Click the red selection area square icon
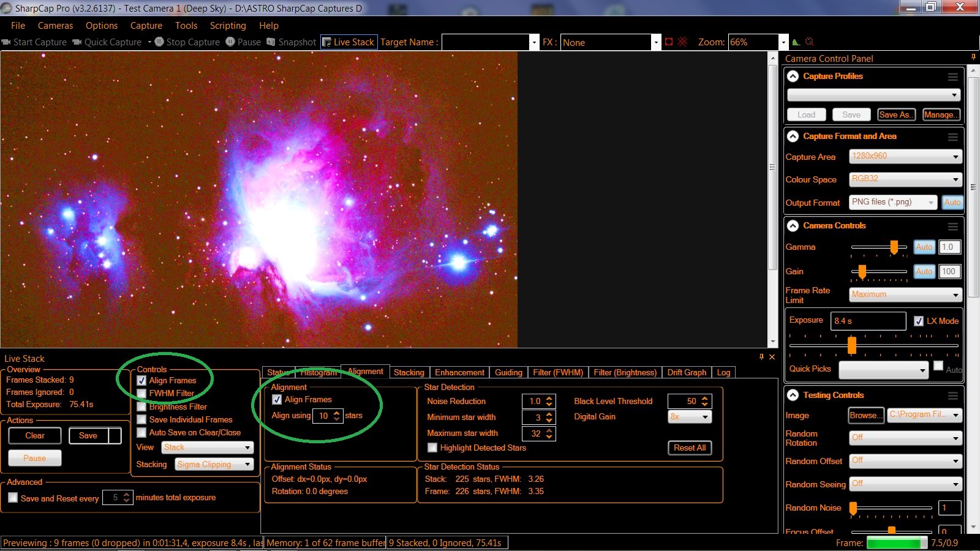This screenshot has height=551, width=980. pyautogui.click(x=669, y=42)
